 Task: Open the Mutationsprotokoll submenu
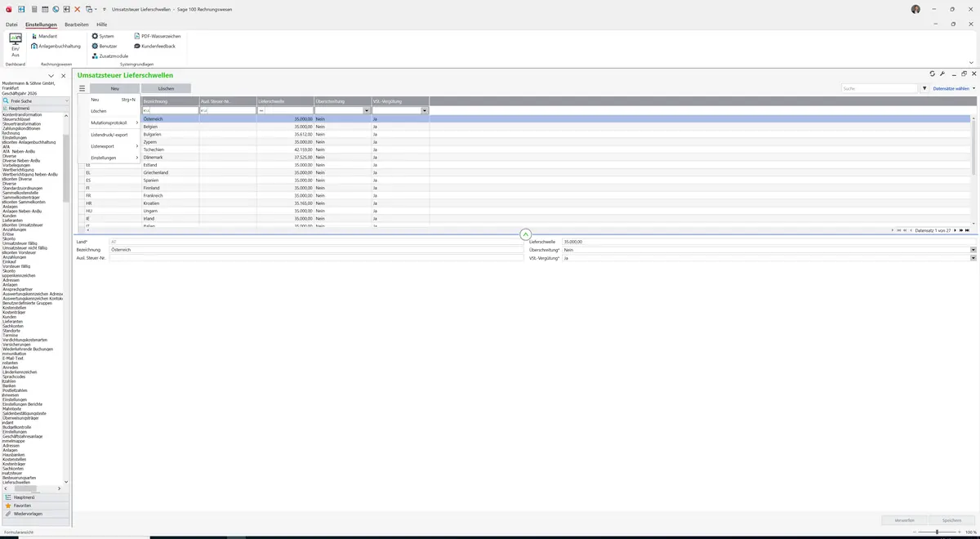[x=109, y=122]
